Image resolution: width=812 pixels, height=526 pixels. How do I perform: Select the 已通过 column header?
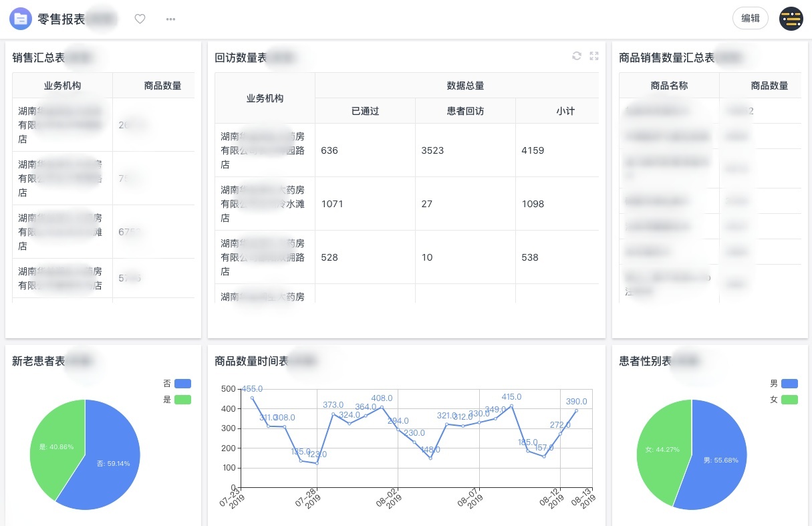(365, 111)
